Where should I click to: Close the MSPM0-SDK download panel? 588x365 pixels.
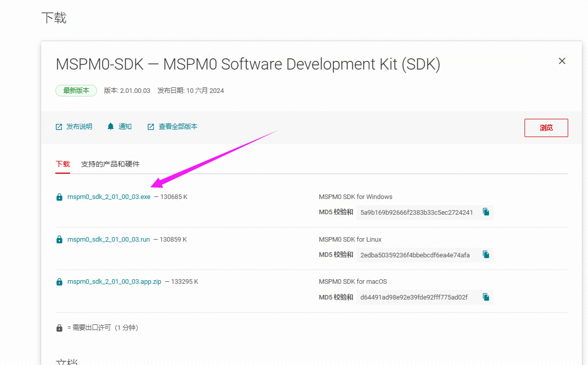[562, 61]
